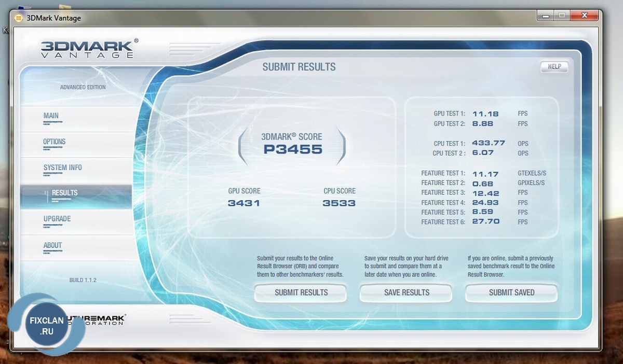This screenshot has width=623, height=364.
Task: Click the "If you are online, submit" description
Action: 511,266
